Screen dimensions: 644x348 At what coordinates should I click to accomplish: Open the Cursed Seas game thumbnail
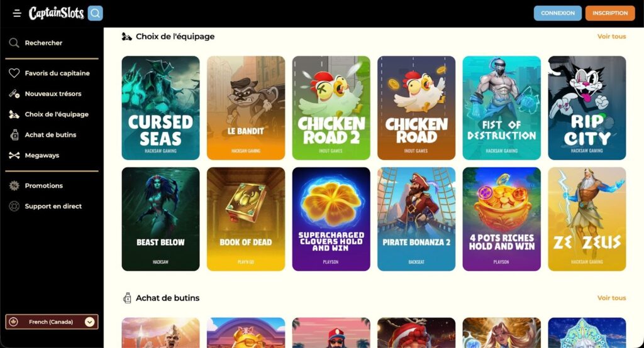coord(160,108)
